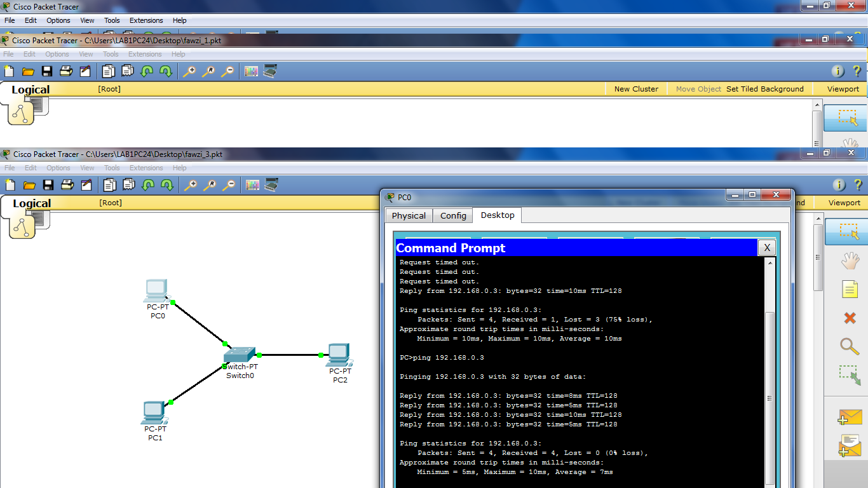Viewport: 868px width, 488px height.
Task: Click Zoom In magnifier in fawzi_1 window
Action: pyautogui.click(x=189, y=71)
